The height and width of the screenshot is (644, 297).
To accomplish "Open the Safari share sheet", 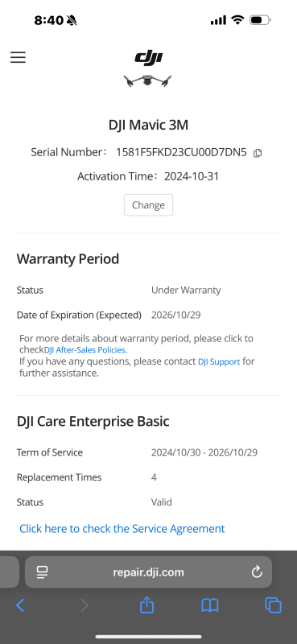I will click(x=146, y=605).
